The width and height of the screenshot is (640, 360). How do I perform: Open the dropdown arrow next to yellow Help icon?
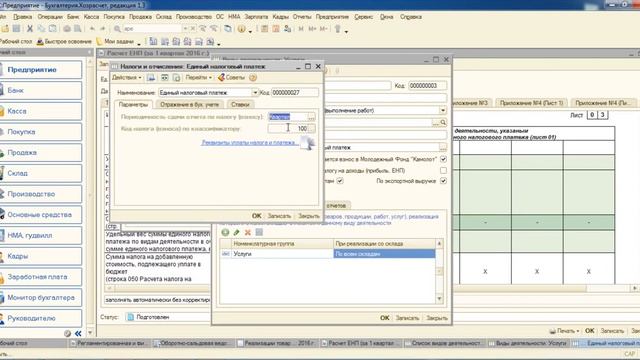(x=250, y=31)
